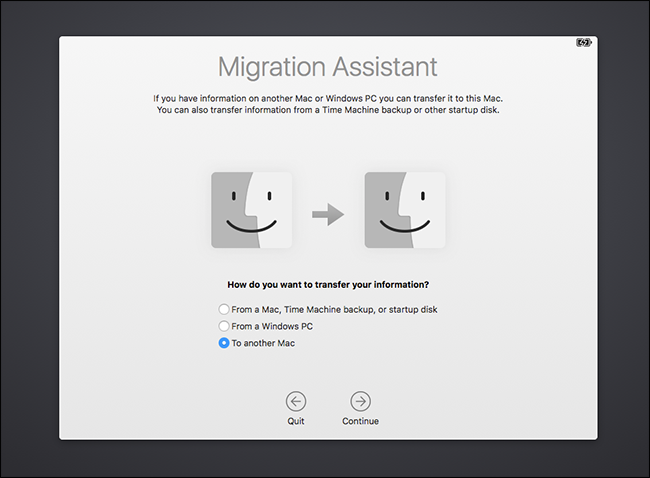Click the "From a Windows PC" option label
The image size is (650, 478).
(x=272, y=327)
